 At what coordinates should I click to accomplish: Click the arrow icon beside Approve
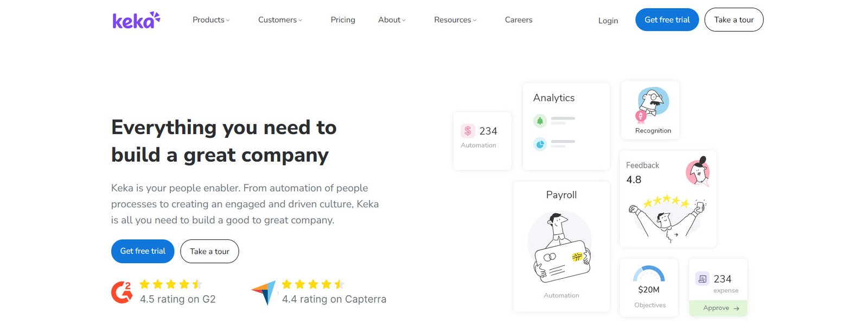click(736, 308)
